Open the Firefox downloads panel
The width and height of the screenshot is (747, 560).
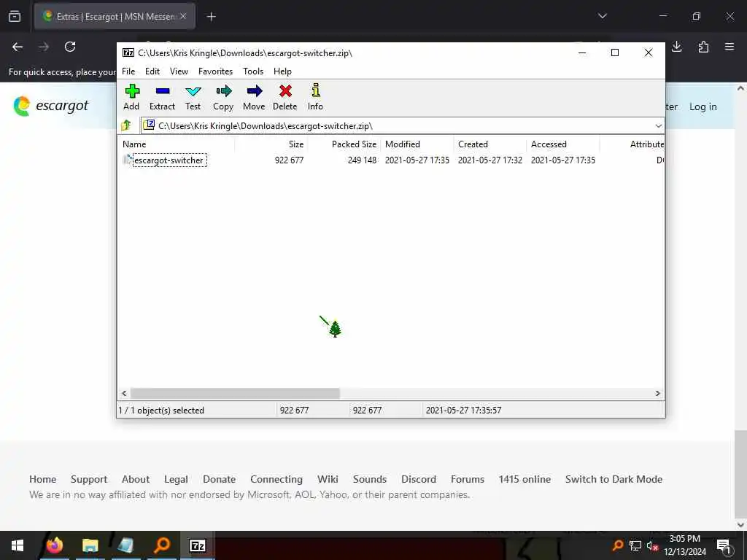coord(677,47)
